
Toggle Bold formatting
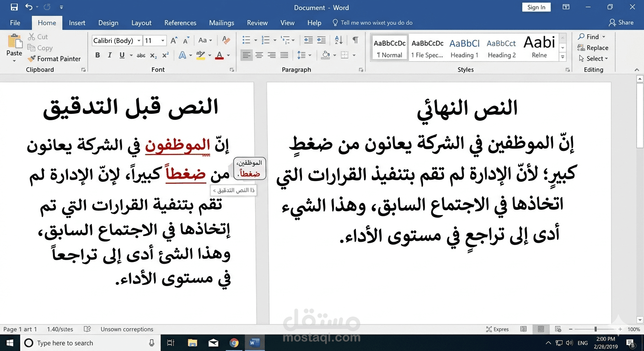(97, 55)
